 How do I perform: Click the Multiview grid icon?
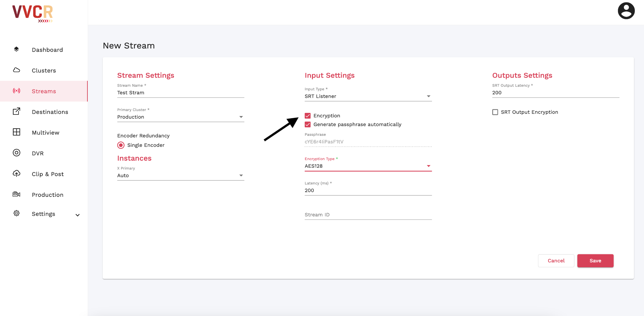[x=16, y=132]
